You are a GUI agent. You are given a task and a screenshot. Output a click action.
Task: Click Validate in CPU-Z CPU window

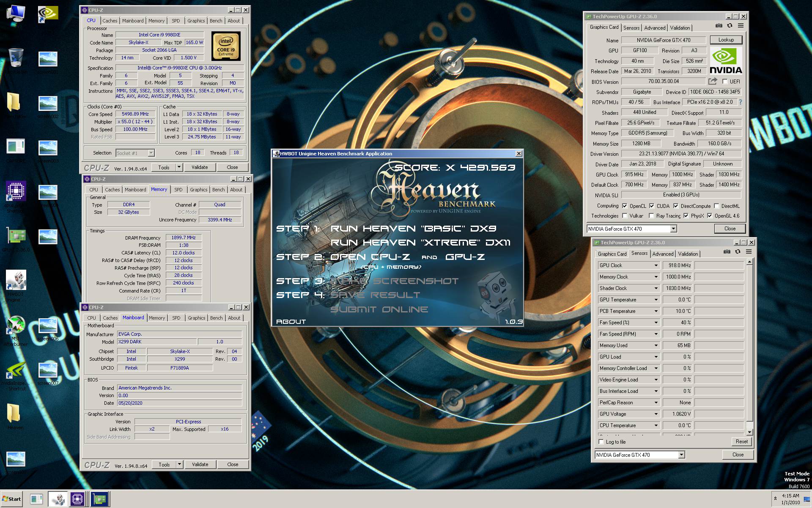click(x=200, y=167)
